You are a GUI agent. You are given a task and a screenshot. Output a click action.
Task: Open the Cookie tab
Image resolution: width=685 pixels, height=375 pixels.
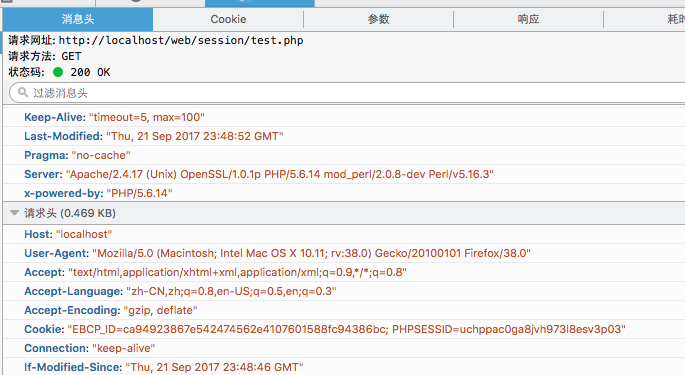tap(228, 19)
